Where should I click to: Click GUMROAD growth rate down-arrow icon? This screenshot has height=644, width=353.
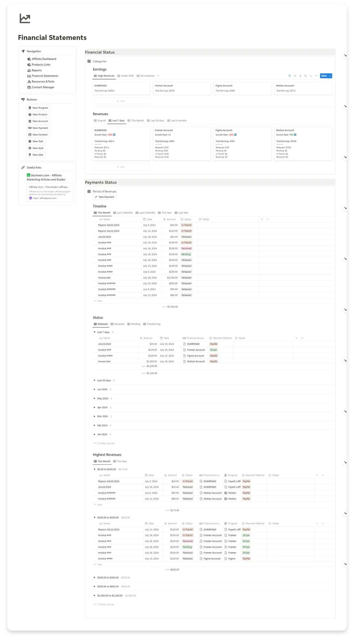click(114, 135)
